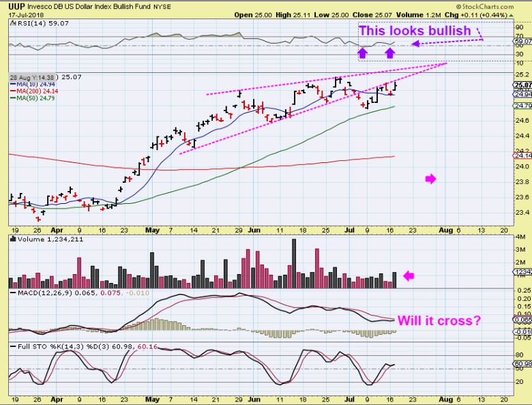Image resolution: width=532 pixels, height=405 pixels.
Task: Click the Invesco DB US Dollar Index Bullish Fund title
Action: 89,6
